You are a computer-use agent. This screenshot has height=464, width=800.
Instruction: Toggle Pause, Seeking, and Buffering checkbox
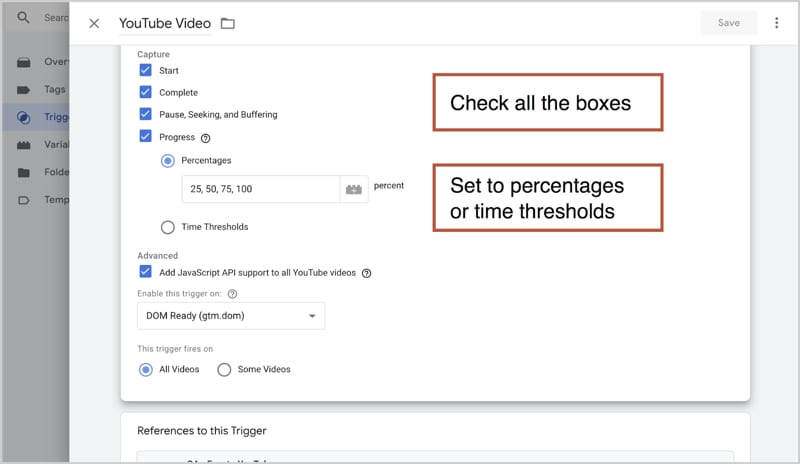pyautogui.click(x=145, y=114)
